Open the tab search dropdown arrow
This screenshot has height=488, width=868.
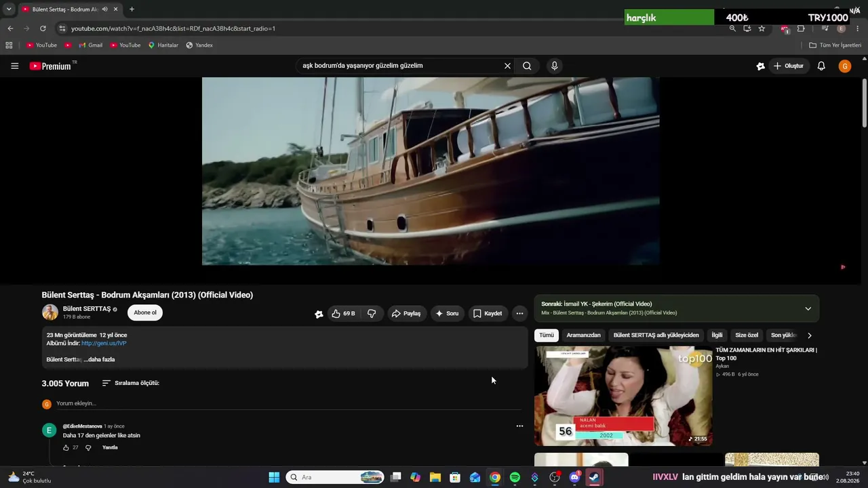point(8,9)
